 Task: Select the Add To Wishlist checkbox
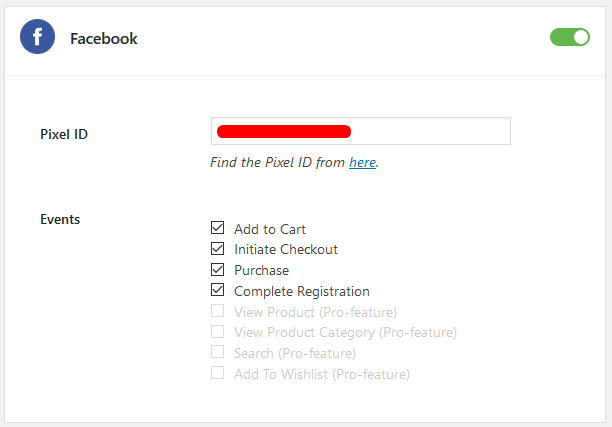tap(217, 373)
